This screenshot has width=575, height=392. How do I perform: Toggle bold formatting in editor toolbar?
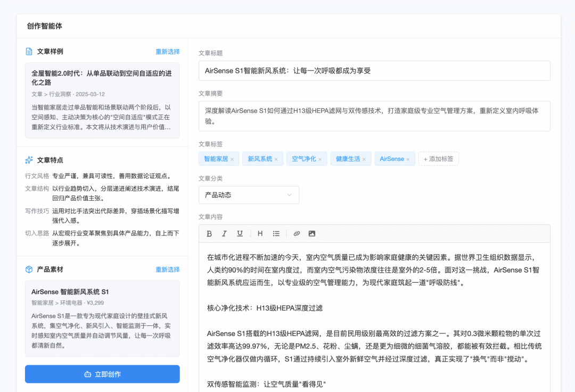point(209,234)
